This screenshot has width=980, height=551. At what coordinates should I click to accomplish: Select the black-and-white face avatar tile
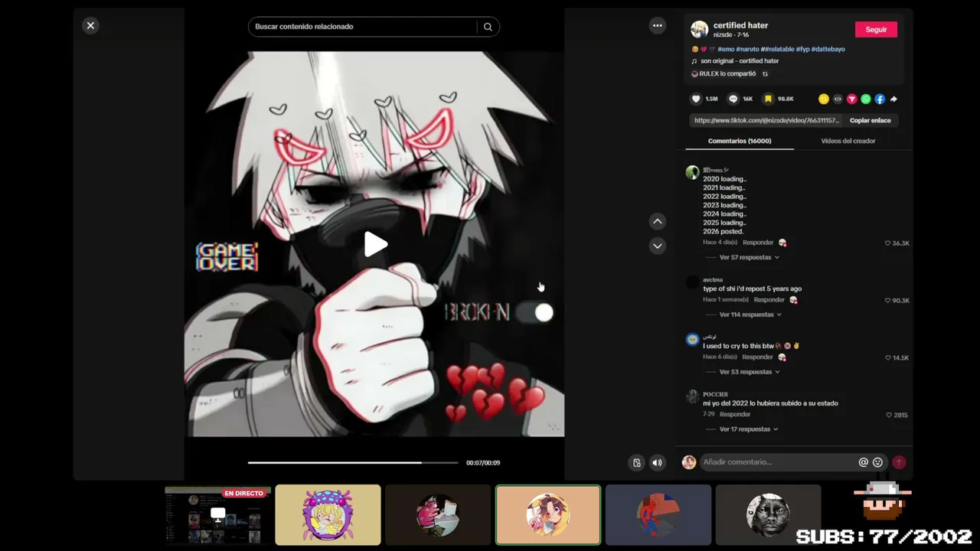(x=768, y=515)
